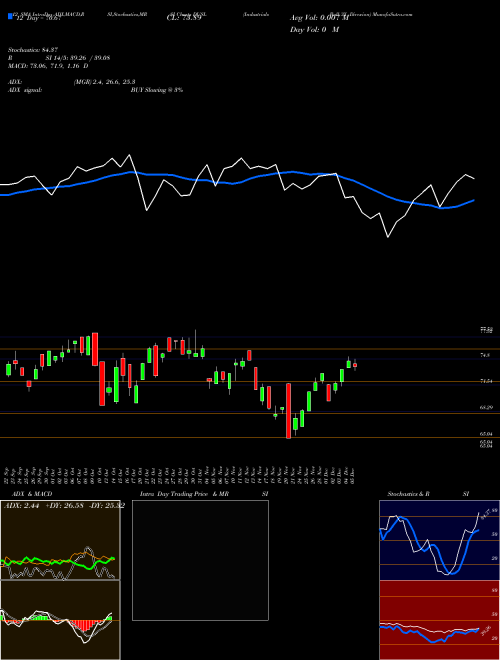Click the rightmost end of blue SMA line
500x660 pixels.
point(474,200)
